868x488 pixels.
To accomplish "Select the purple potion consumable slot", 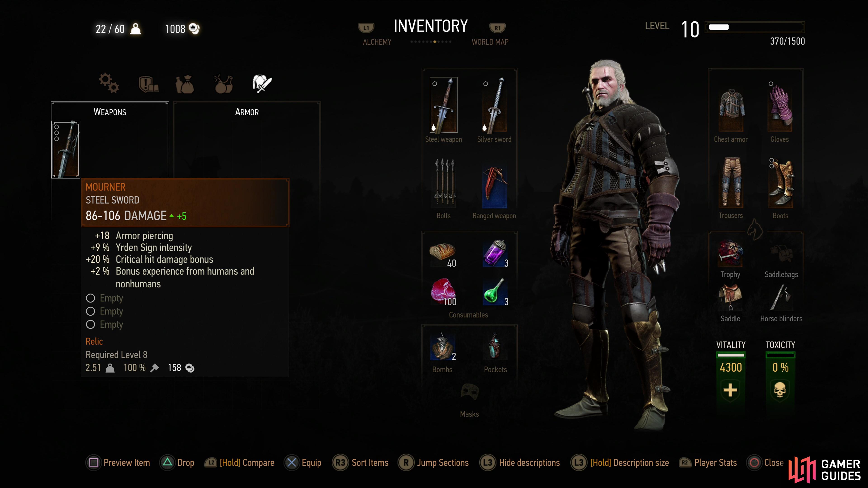I will tap(495, 253).
